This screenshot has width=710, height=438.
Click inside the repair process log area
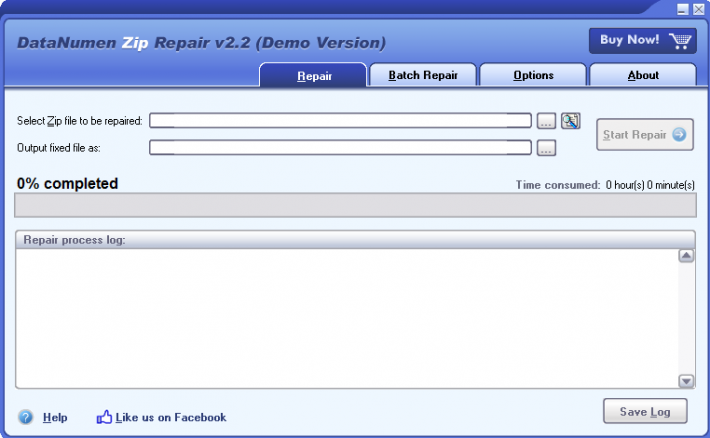(347, 318)
